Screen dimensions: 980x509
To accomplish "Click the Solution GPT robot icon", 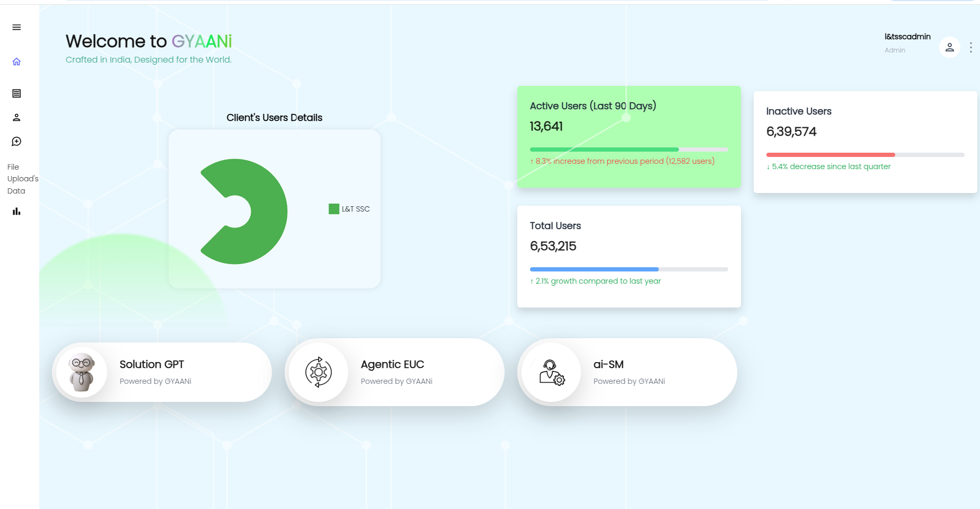I will [x=81, y=372].
